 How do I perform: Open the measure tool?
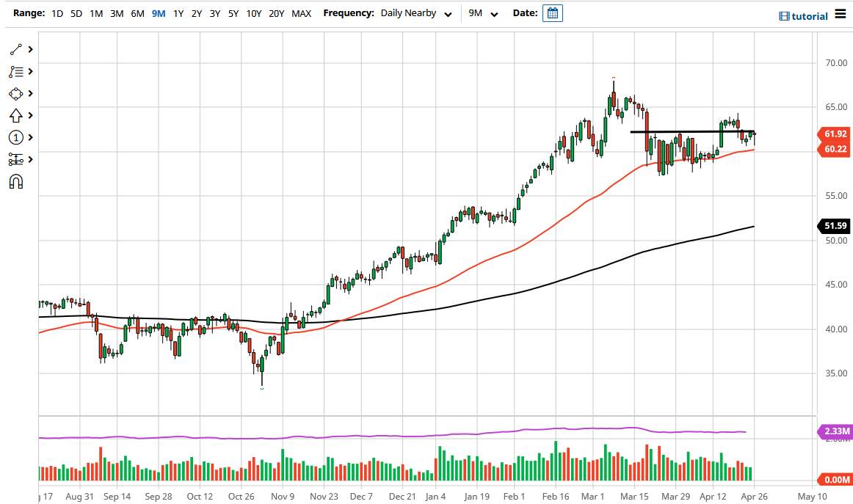point(15,159)
